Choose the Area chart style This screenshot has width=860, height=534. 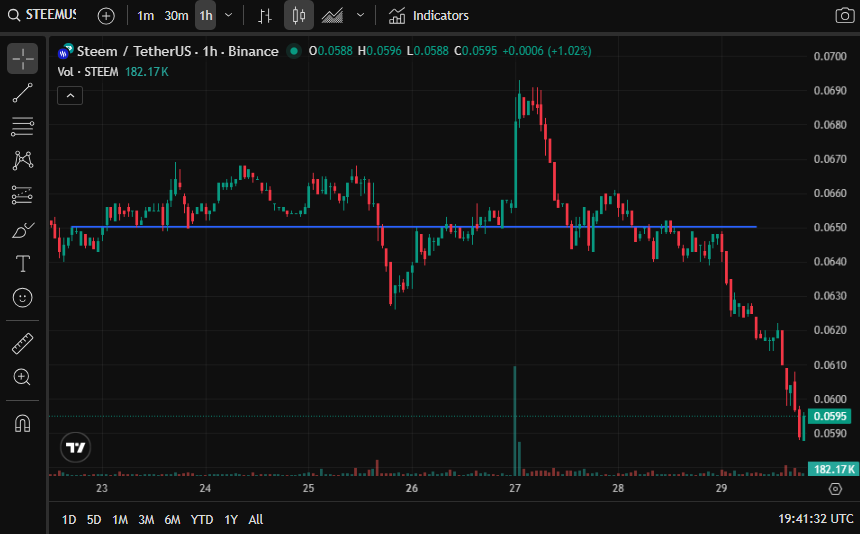point(332,16)
